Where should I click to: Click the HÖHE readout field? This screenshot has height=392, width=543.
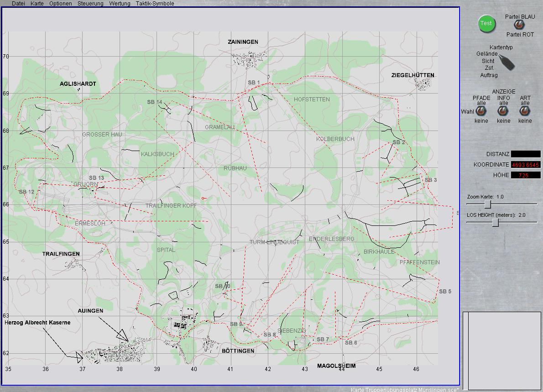coord(525,175)
